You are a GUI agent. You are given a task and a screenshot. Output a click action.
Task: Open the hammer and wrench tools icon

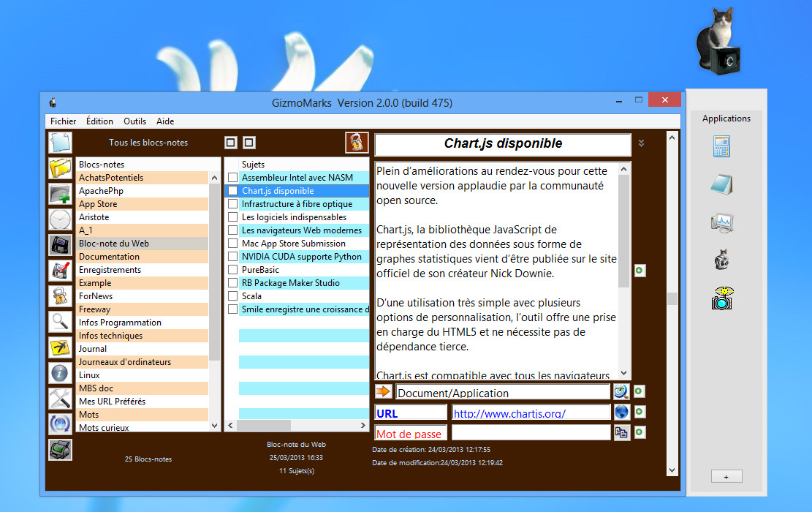(60, 399)
